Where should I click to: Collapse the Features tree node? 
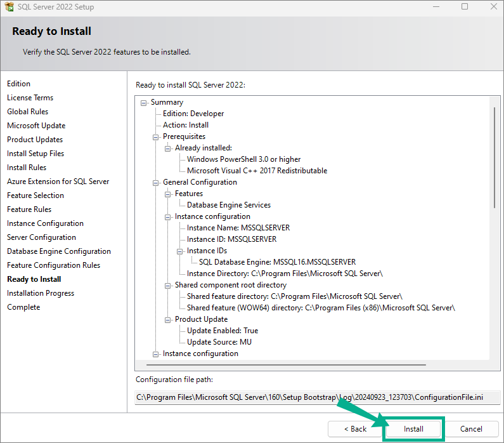coord(168,194)
